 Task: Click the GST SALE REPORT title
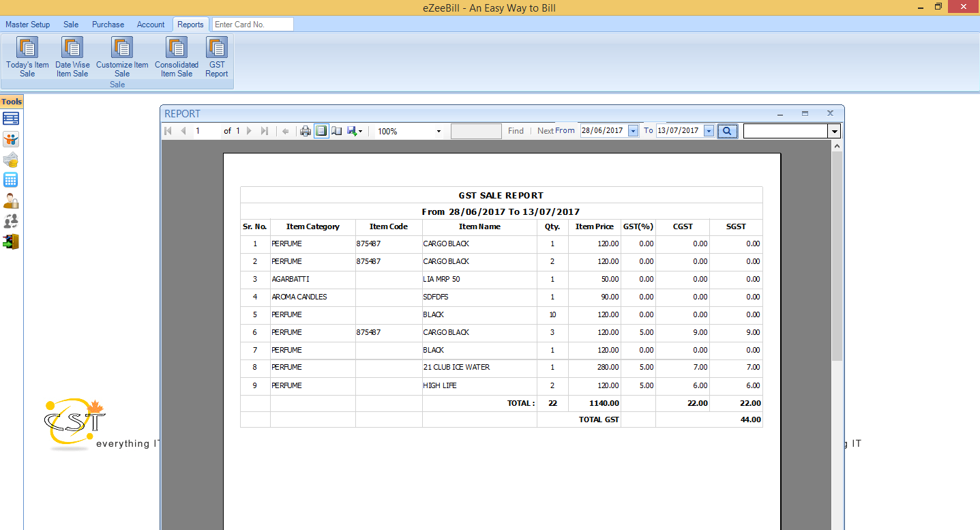tap(501, 195)
